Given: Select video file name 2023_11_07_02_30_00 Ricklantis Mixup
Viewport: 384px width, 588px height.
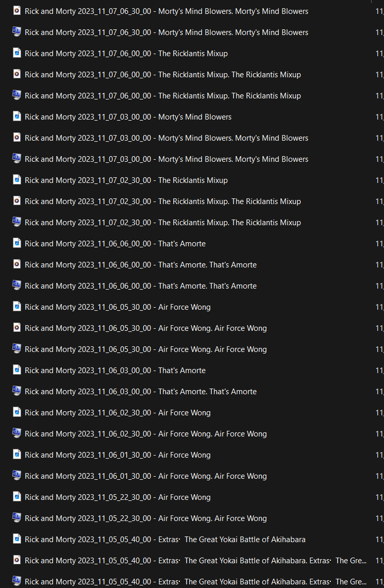Looking at the screenshot, I should (162, 201).
